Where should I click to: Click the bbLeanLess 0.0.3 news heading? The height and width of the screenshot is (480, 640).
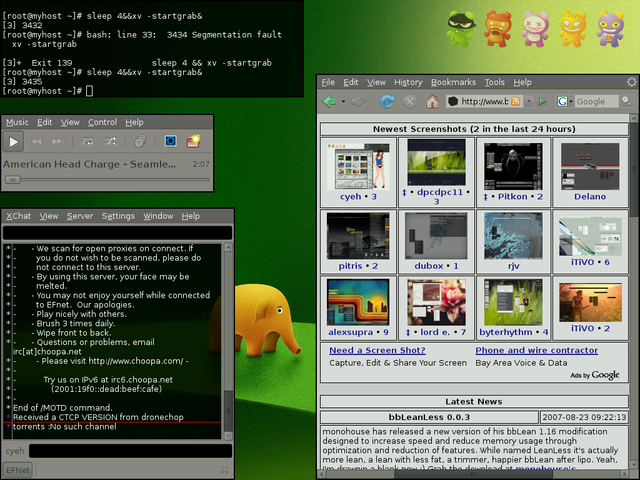(429, 417)
